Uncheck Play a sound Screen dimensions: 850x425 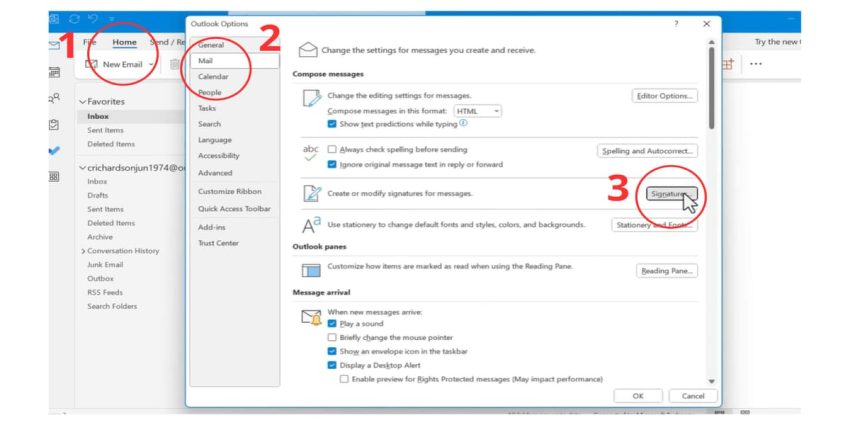pos(332,324)
